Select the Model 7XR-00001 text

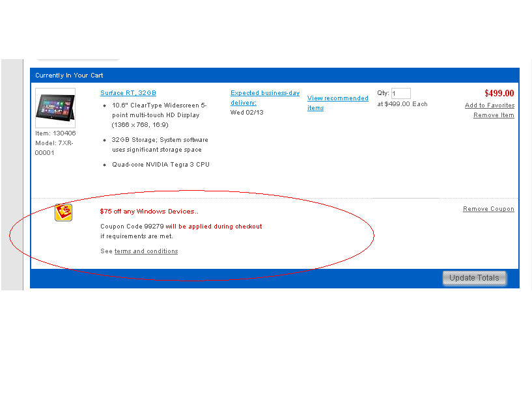[55, 148]
